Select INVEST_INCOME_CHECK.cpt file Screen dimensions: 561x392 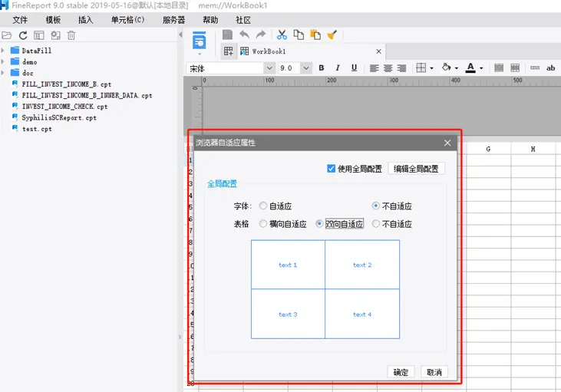64,106
